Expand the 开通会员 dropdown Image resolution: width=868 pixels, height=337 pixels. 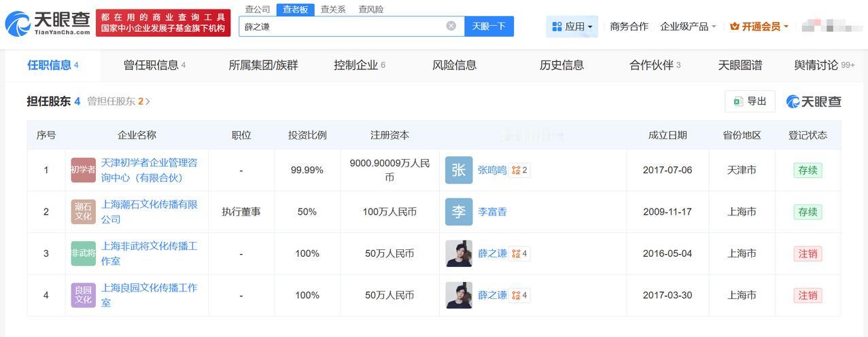pyautogui.click(x=759, y=26)
